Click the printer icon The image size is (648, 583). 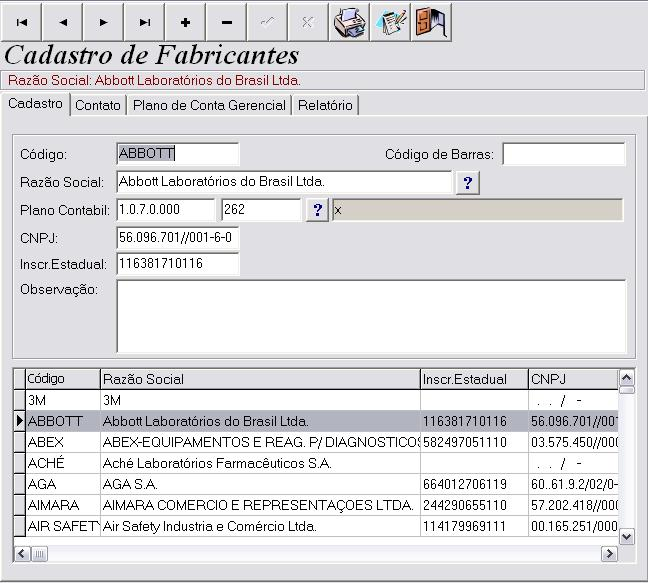[x=349, y=22]
